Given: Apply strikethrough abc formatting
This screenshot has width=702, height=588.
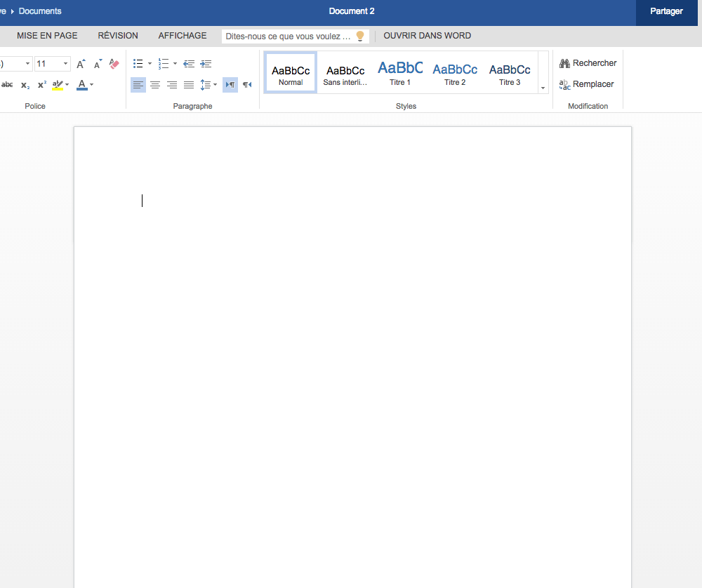Looking at the screenshot, I should pyautogui.click(x=7, y=85).
